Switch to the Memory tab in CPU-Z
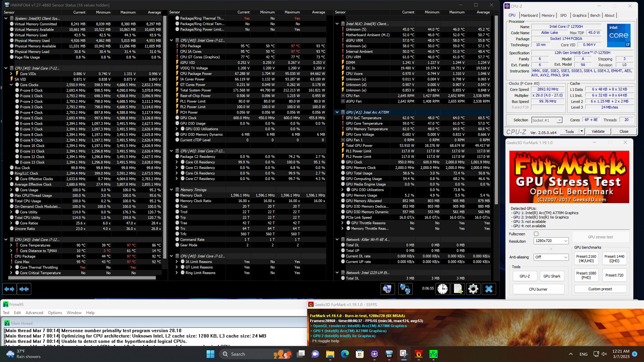Screen dimensions: 644x362 [548, 15]
